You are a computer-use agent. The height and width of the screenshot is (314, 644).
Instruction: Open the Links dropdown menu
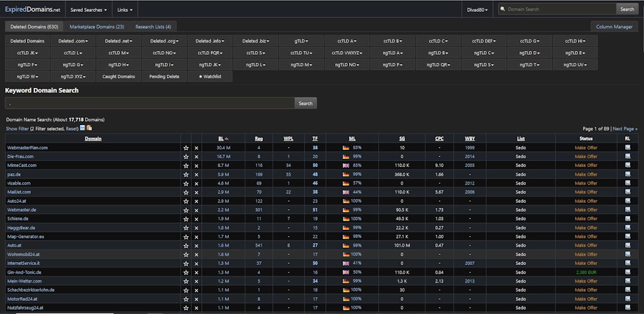(125, 9)
